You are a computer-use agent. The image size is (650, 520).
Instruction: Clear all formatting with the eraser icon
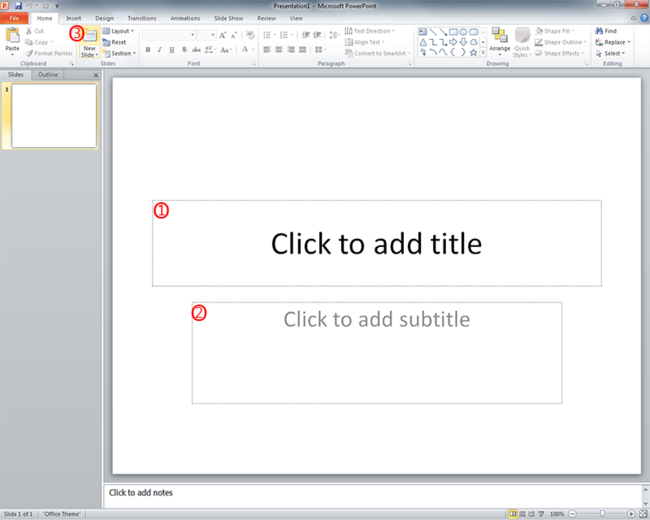point(250,35)
